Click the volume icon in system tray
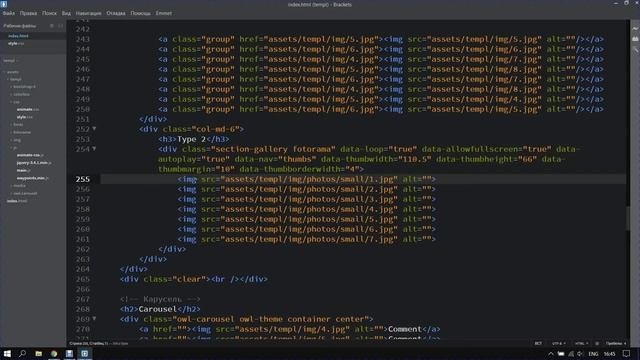Viewport: 640px width, 360px height. (x=580, y=353)
